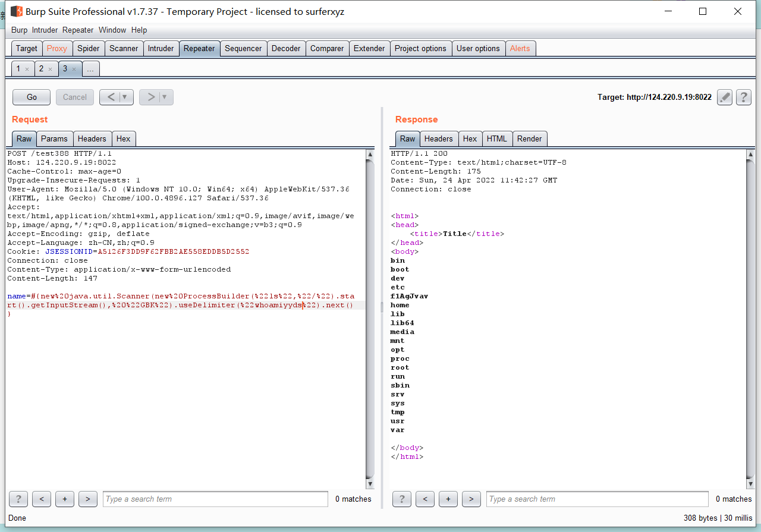This screenshot has height=532, width=761.
Task: Add a new Repeater tab with ellipsis
Action: (x=90, y=69)
